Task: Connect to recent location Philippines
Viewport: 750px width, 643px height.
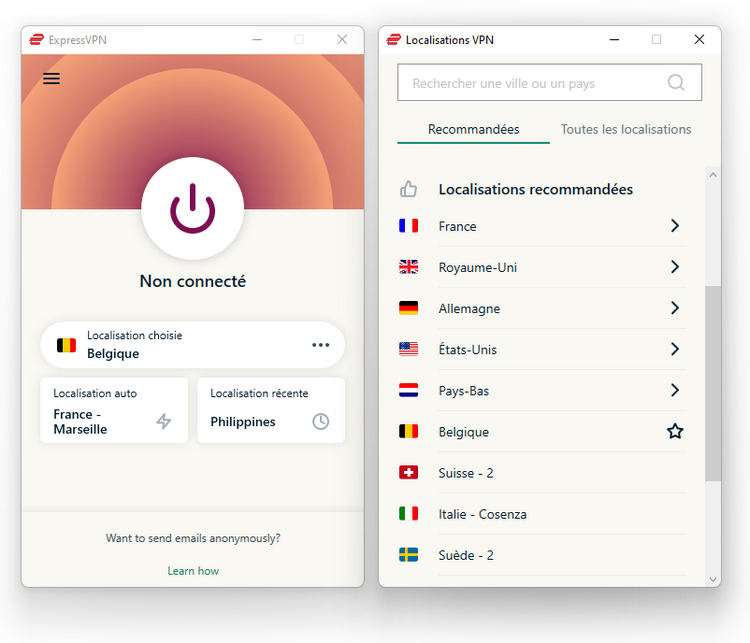Action: [x=271, y=410]
